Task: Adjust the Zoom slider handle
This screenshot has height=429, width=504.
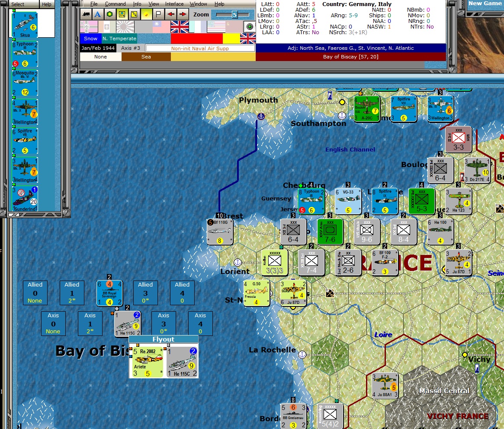Action: [234, 14]
